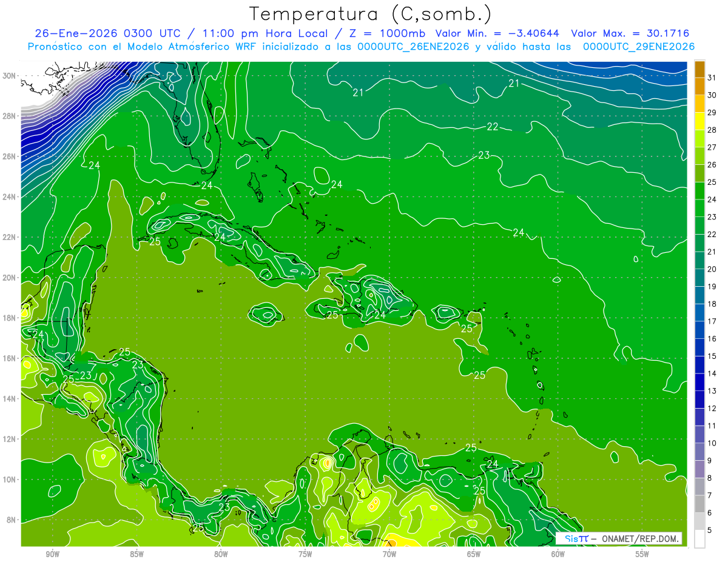This screenshot has height=562, width=728.
Task: Click the '85W' longitude axis label
Action: click(x=136, y=554)
